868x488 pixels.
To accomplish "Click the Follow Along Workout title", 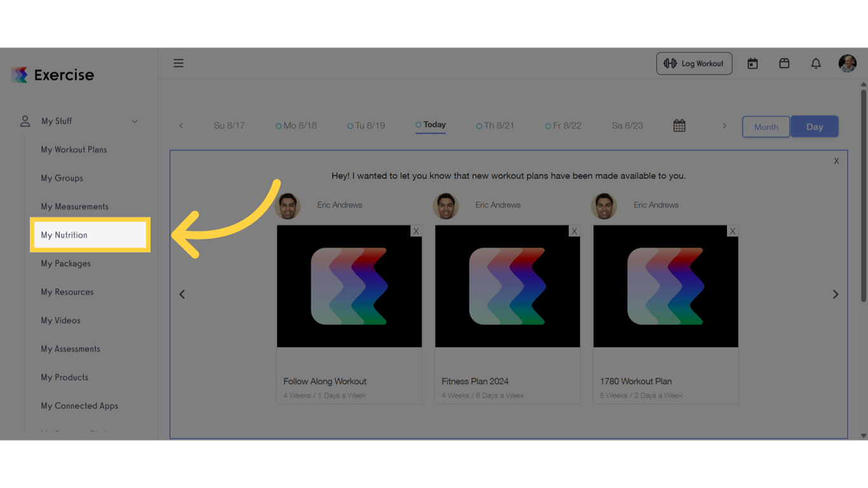I will (325, 381).
